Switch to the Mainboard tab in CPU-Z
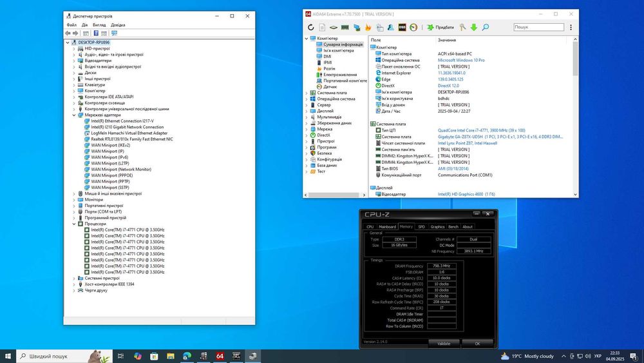The image size is (644, 363). [387, 226]
